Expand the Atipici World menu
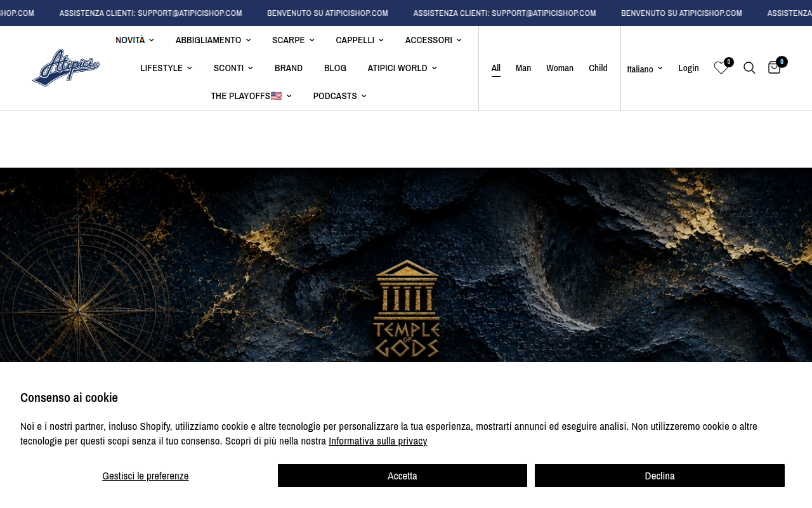 tap(402, 68)
